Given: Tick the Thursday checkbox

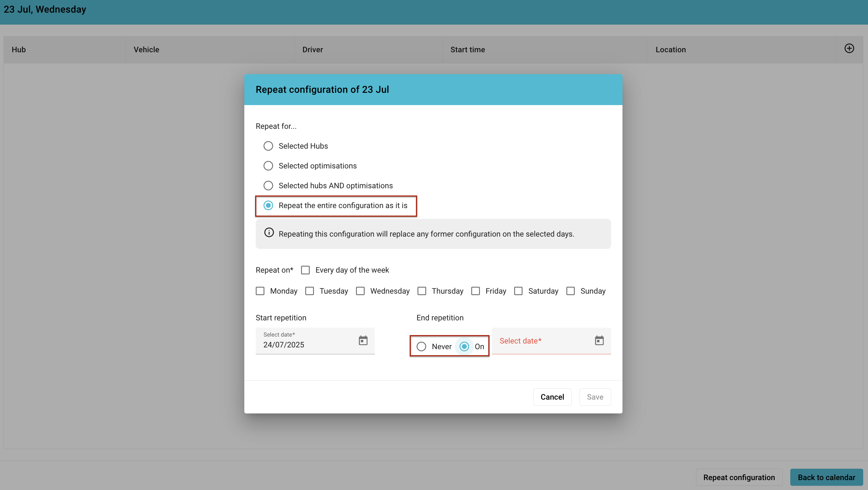Looking at the screenshot, I should pos(422,291).
